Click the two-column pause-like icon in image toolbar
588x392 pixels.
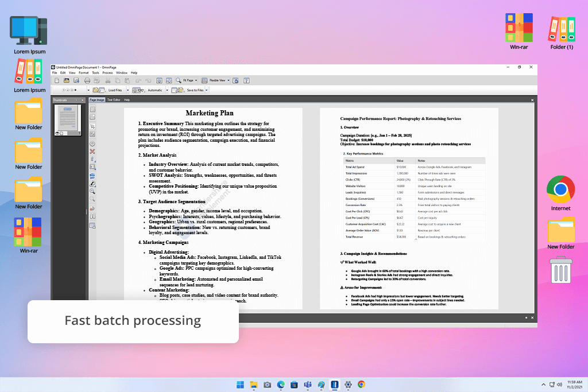(92, 216)
